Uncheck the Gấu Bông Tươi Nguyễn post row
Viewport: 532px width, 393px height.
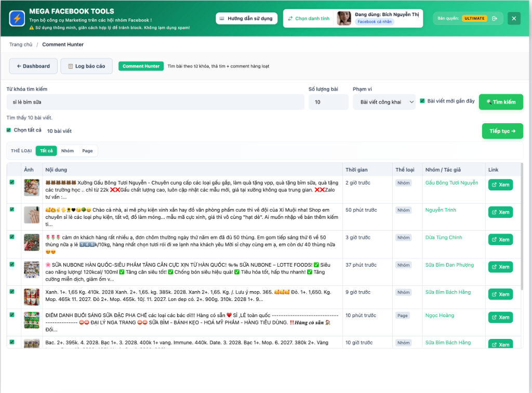click(x=12, y=182)
